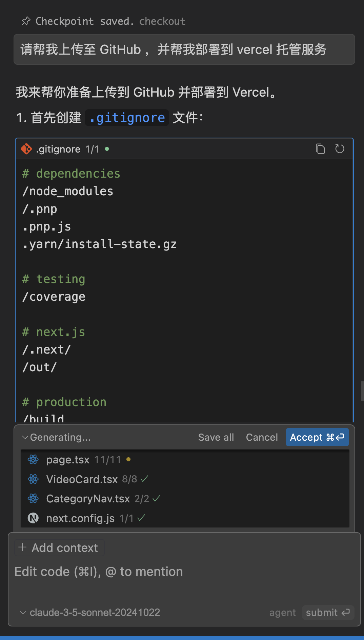
Task: Click the checkpoint pin icon
Action: (x=26, y=21)
